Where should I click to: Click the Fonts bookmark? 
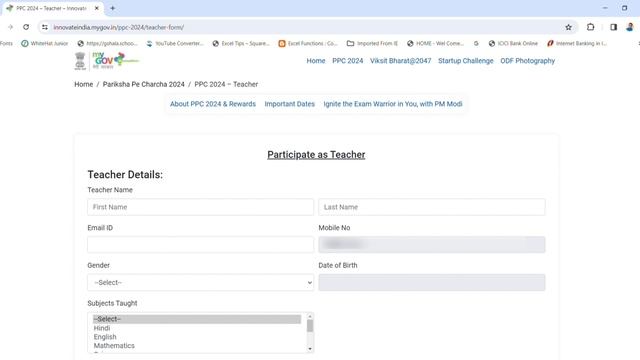point(6,43)
